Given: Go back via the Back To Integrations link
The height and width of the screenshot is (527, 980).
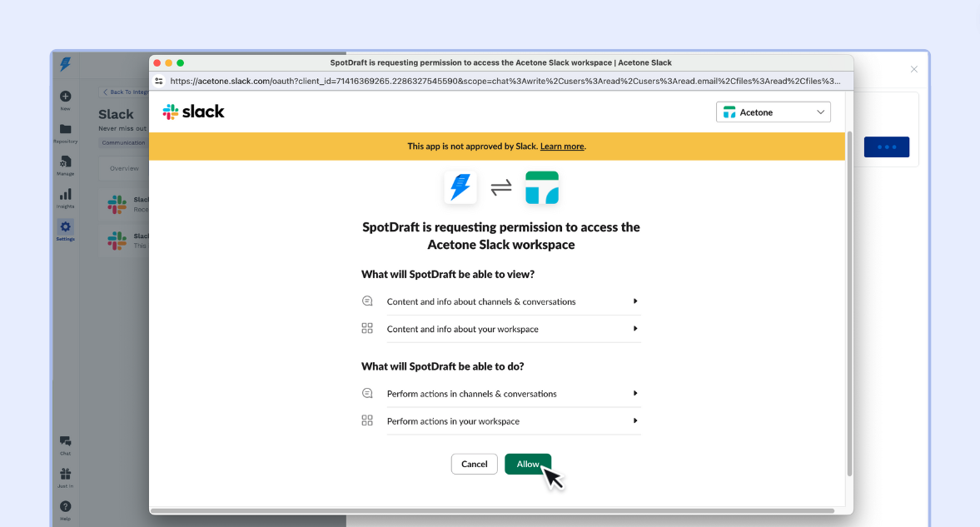Looking at the screenshot, I should pyautogui.click(x=126, y=92).
